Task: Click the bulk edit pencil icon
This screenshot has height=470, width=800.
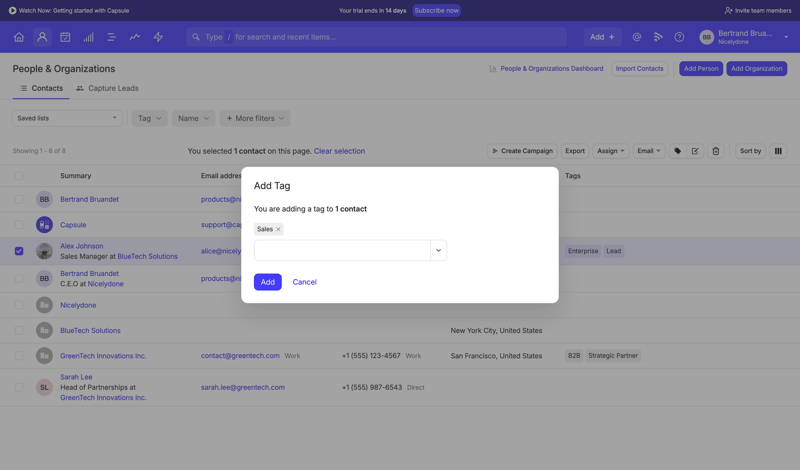Action: click(695, 151)
